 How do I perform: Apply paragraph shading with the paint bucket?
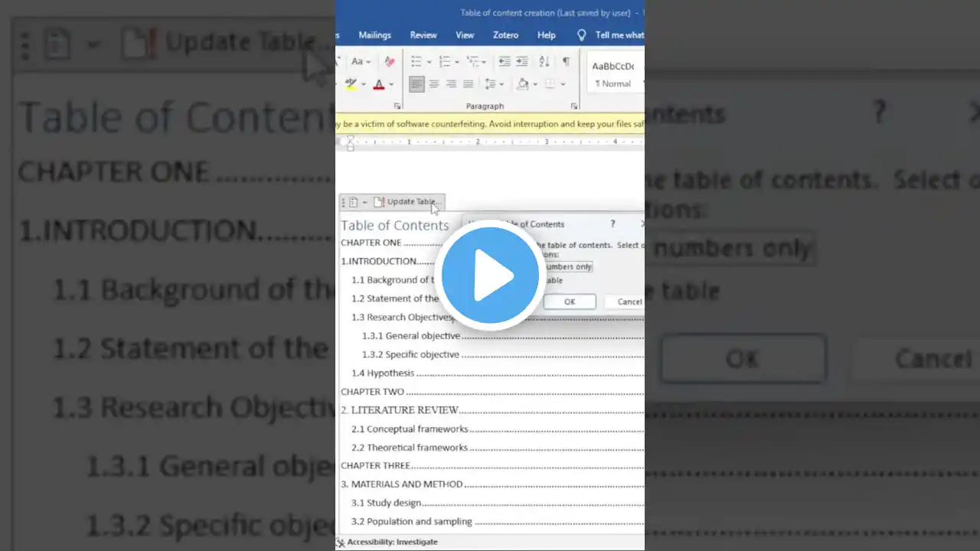tap(523, 84)
